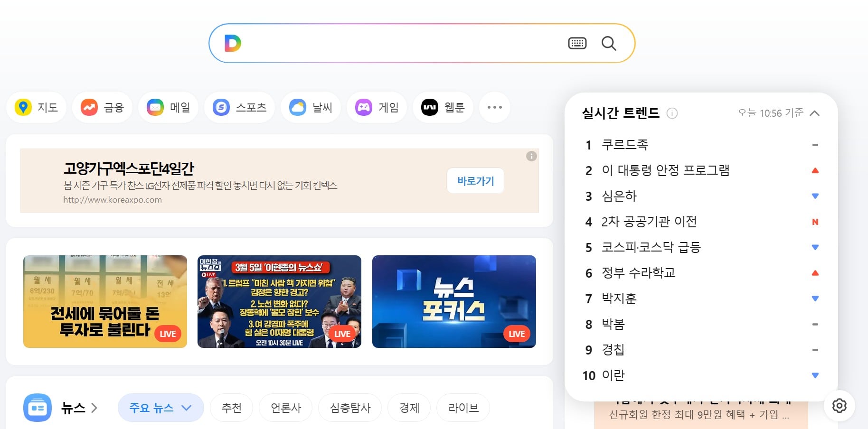The height and width of the screenshot is (429, 868).
Task: Open the 웹툰 webtoon shortcut
Action: click(443, 108)
